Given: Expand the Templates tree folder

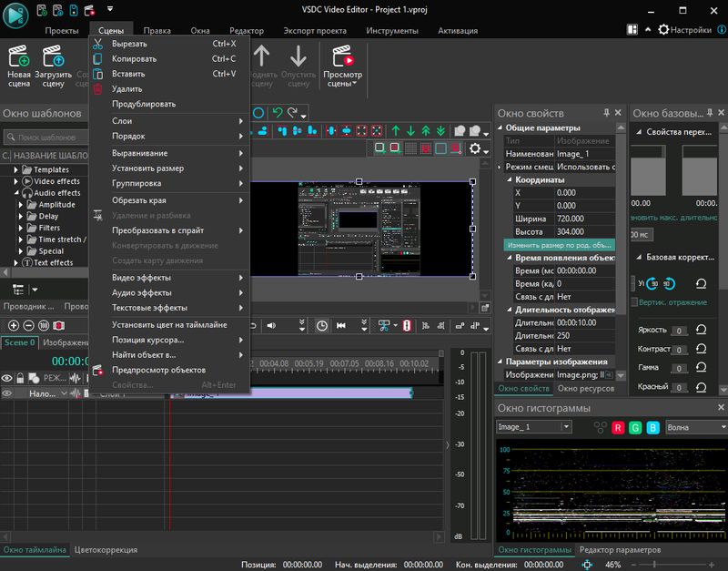Looking at the screenshot, I should (17, 169).
